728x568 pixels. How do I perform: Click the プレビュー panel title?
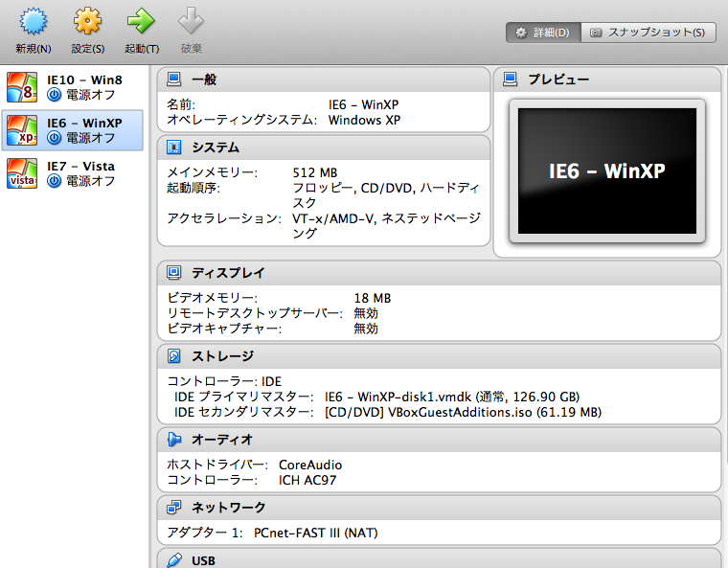point(558,80)
